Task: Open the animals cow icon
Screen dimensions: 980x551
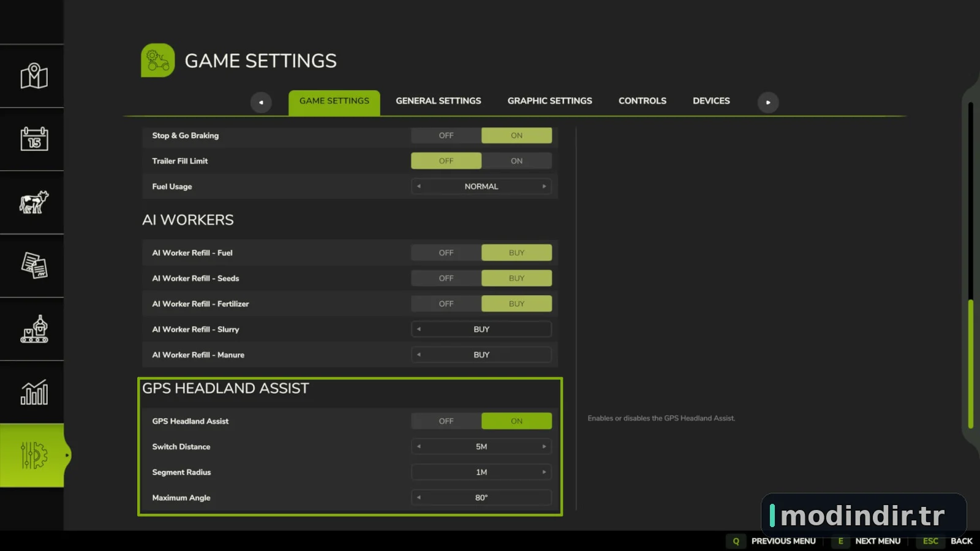Action: (34, 202)
